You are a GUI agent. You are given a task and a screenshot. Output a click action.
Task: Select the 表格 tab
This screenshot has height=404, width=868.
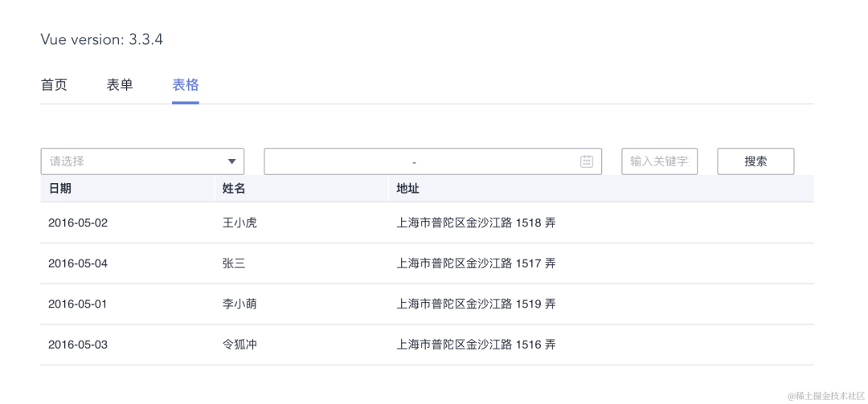pos(186,85)
